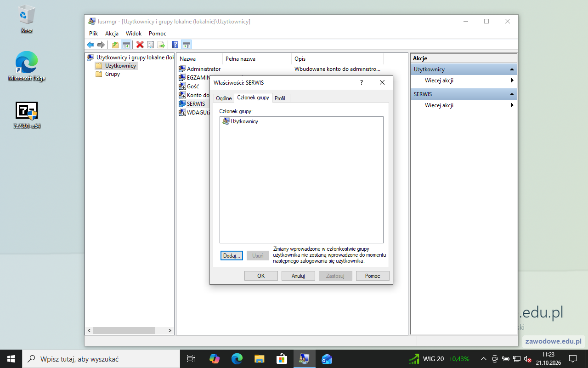This screenshot has height=368, width=588.
Task: Toggle the Show/Hide Action Pane toolbar icon
Action: pyautogui.click(x=186, y=45)
